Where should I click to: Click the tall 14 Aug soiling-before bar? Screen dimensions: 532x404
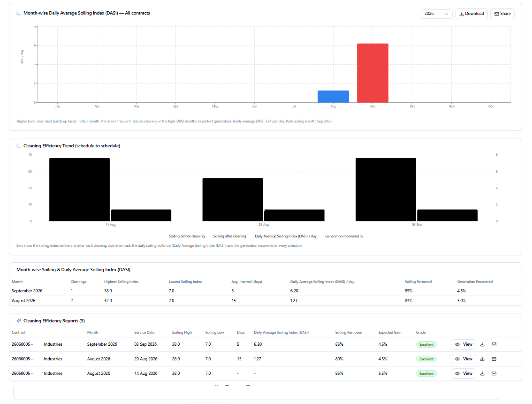coord(79,190)
